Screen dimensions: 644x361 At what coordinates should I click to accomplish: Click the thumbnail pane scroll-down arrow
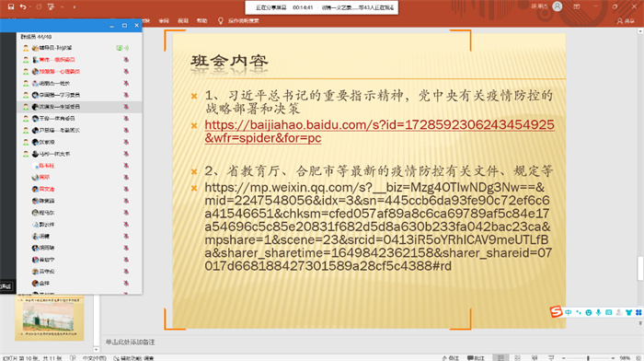(x=96, y=349)
